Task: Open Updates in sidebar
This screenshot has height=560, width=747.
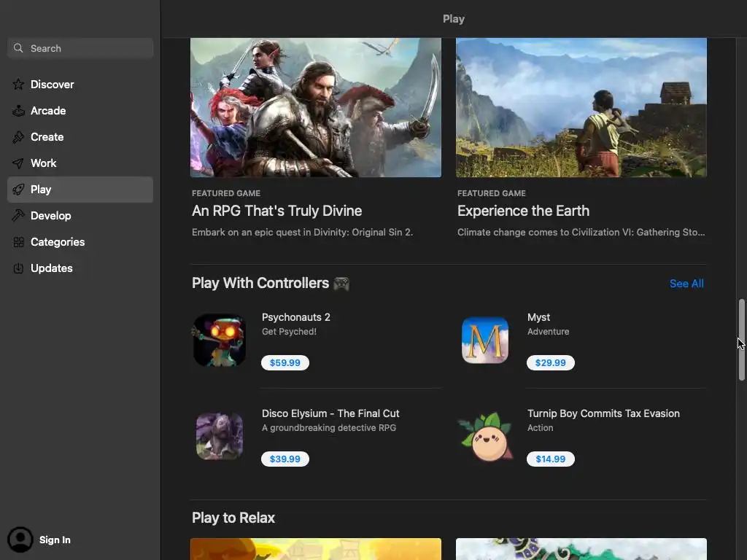Action: [80, 268]
